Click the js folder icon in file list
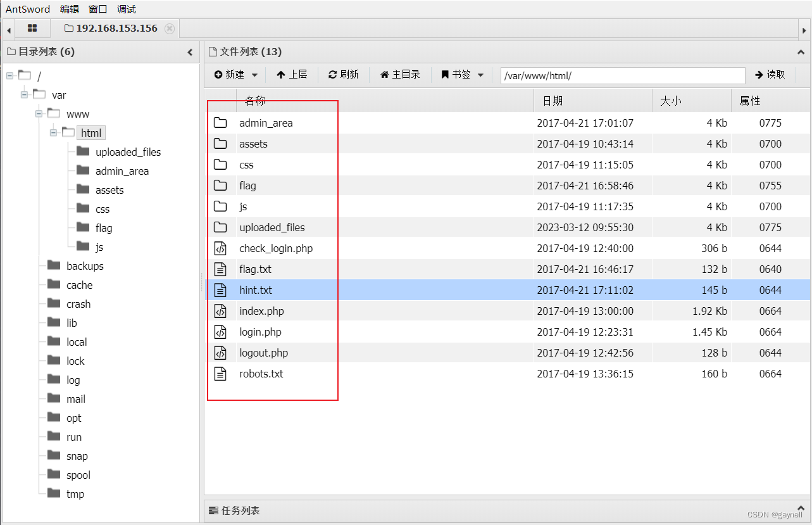This screenshot has width=812, height=525. 220,206
